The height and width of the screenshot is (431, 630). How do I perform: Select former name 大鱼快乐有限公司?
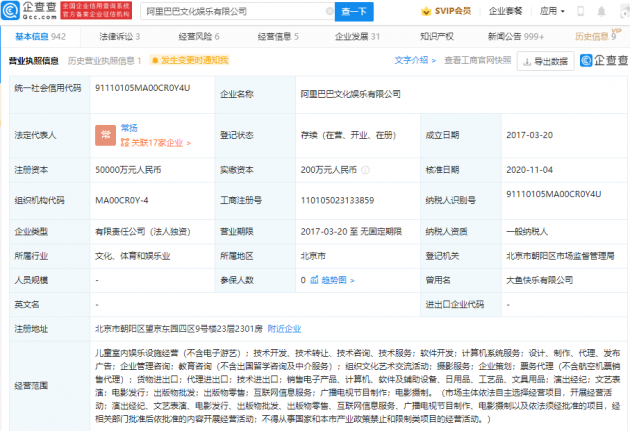coord(540,280)
